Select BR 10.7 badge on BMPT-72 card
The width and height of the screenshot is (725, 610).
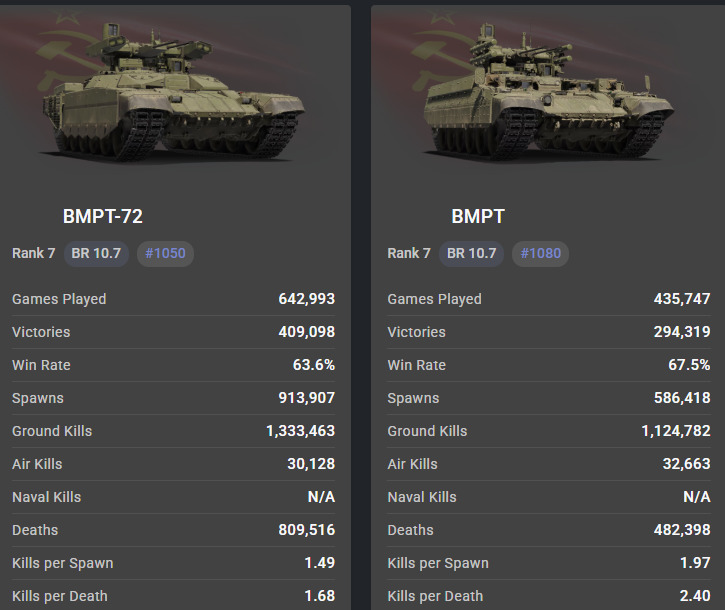point(96,253)
